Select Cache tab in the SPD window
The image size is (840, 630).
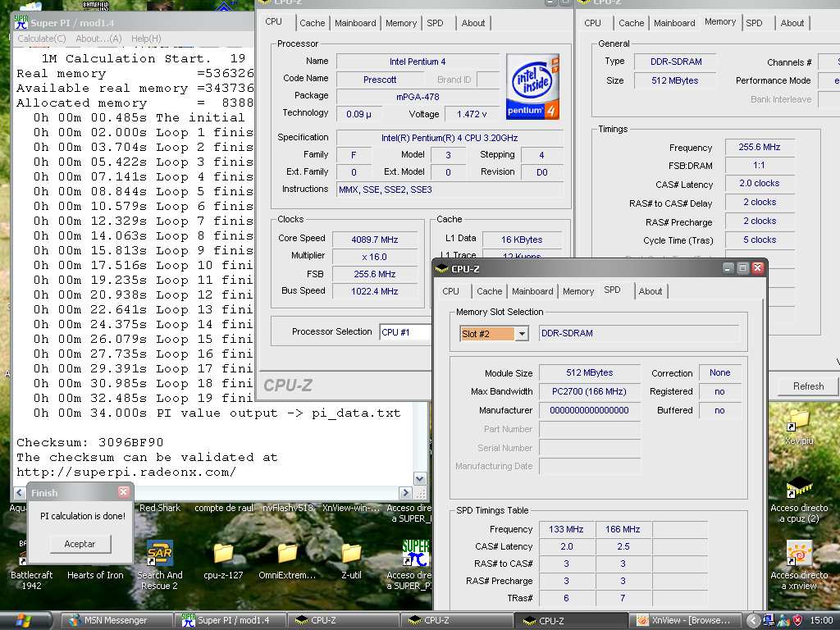point(489,291)
